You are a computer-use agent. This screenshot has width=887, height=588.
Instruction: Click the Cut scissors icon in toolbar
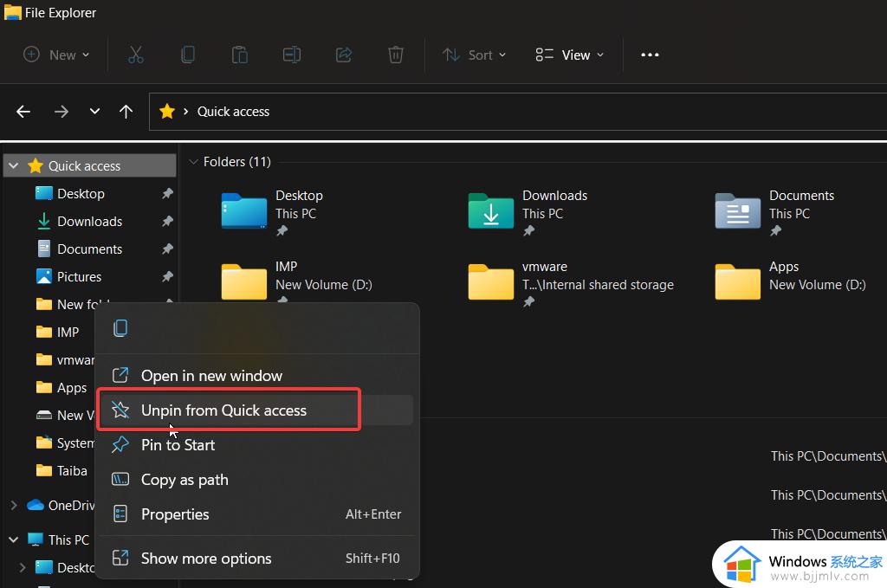(x=136, y=55)
